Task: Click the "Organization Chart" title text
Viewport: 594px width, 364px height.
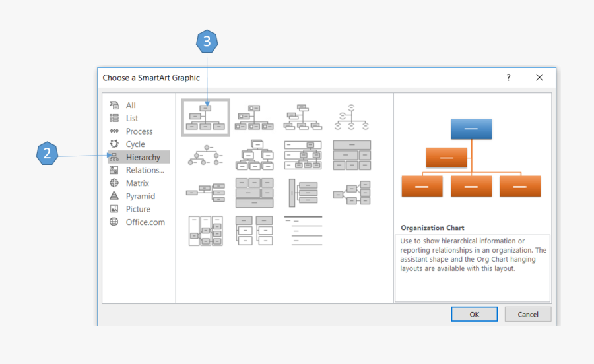Action: click(x=432, y=228)
